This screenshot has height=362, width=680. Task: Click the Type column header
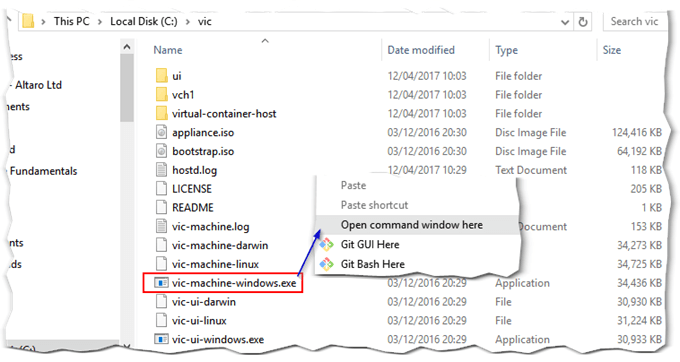(506, 50)
